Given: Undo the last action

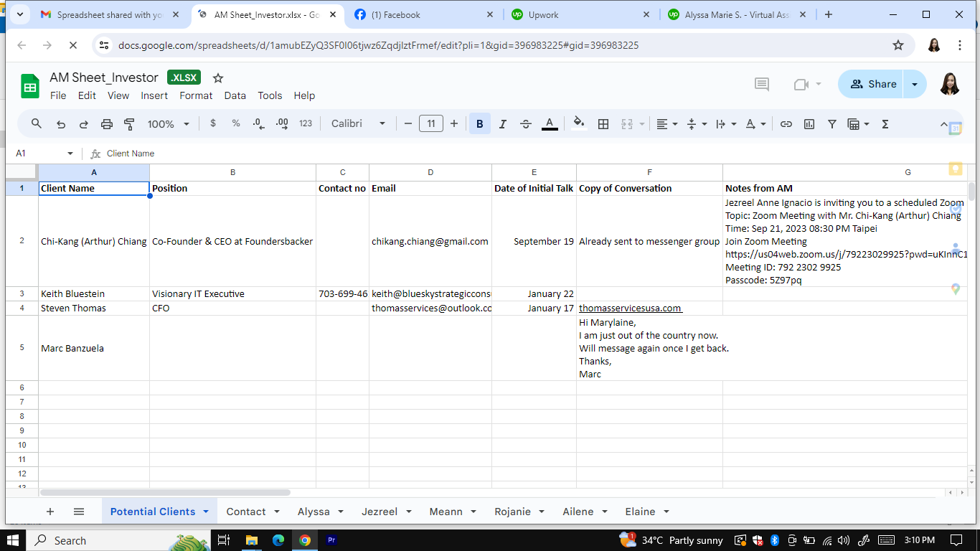Looking at the screenshot, I should [x=61, y=124].
